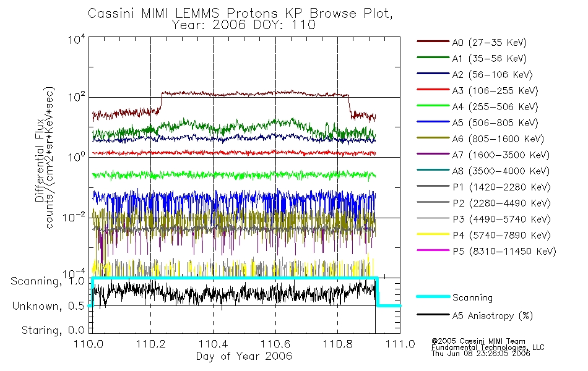
Task: Click the 110.4 x-axis tick label
Action: coord(213,344)
